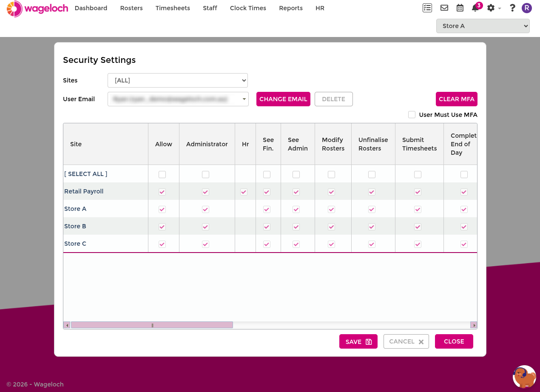
Task: Open the user profile avatar R
Action: (527, 8)
